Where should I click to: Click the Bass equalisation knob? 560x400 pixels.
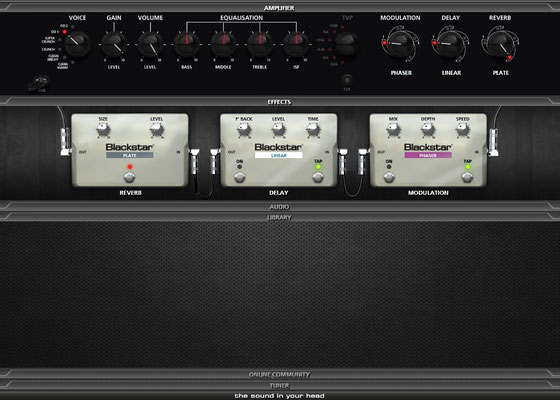point(186,45)
